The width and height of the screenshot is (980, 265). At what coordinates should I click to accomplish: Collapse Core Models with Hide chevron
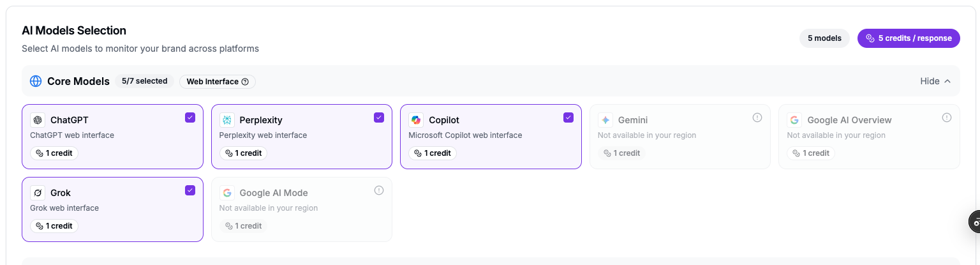click(935, 81)
